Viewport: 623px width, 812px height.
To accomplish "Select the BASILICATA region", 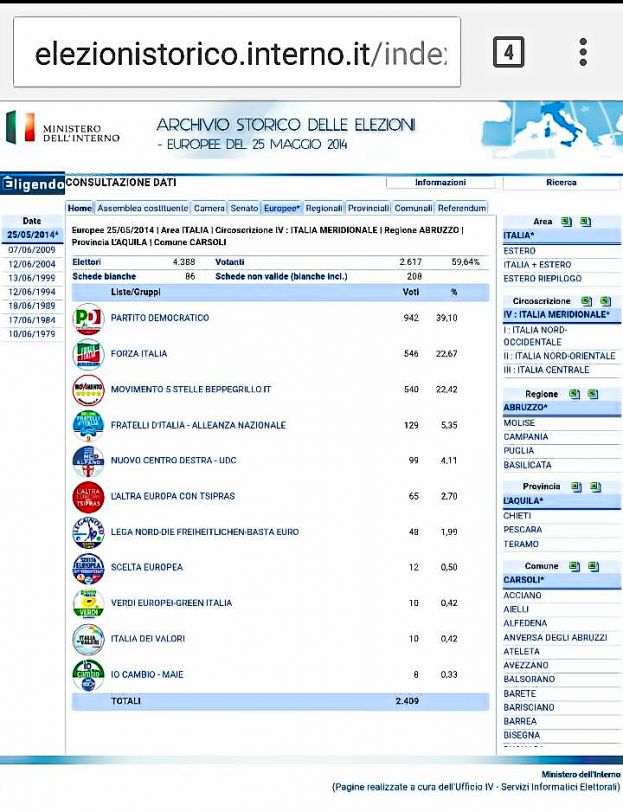I will click(x=527, y=465).
